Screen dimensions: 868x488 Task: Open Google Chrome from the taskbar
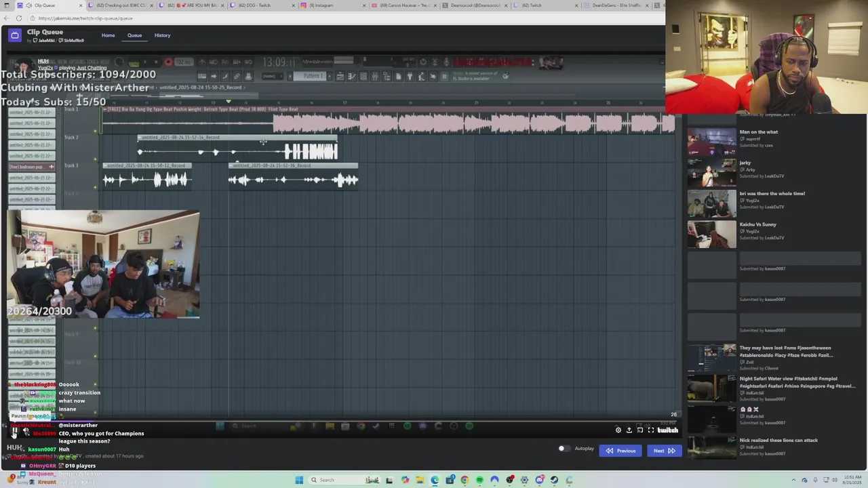465,480
